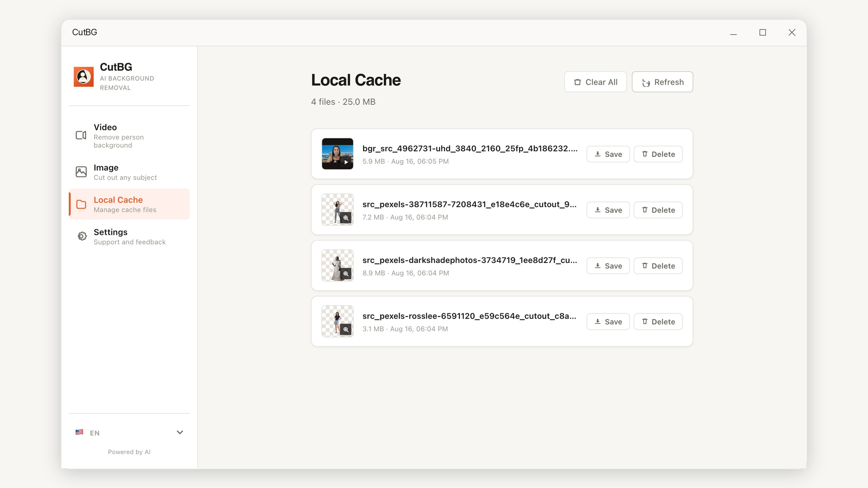The image size is (868, 488).
Task: Click '3.1 MB · Aug 16, 06:04 PM' text
Action: click(405, 329)
